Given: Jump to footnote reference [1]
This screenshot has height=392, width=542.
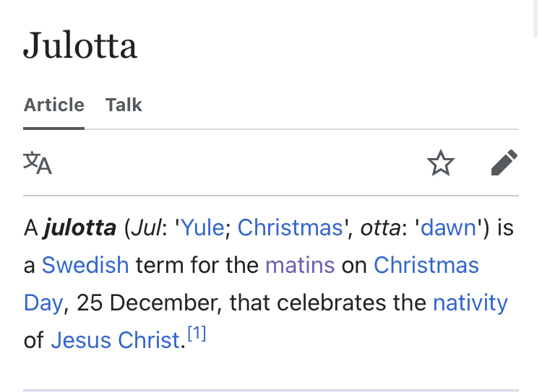Looking at the screenshot, I should [197, 334].
